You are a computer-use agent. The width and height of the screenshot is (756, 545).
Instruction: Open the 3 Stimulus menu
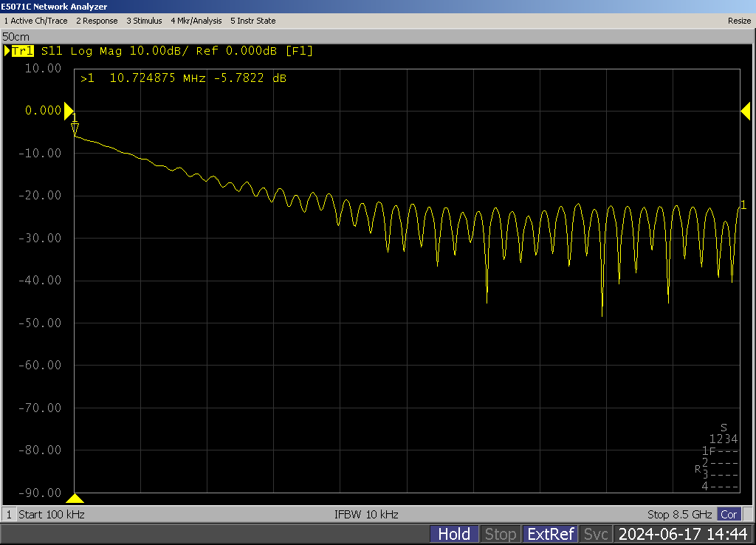[x=144, y=21]
